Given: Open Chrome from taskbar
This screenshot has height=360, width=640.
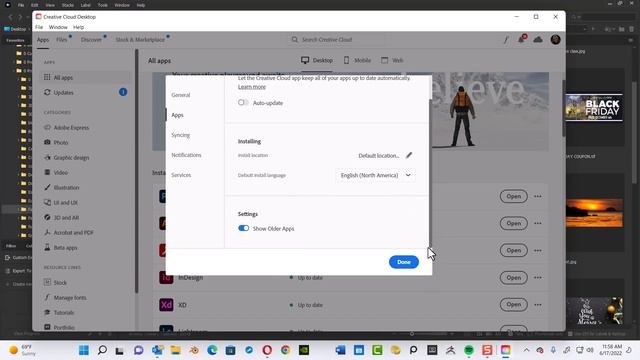Looking at the screenshot, I should point(285,350).
